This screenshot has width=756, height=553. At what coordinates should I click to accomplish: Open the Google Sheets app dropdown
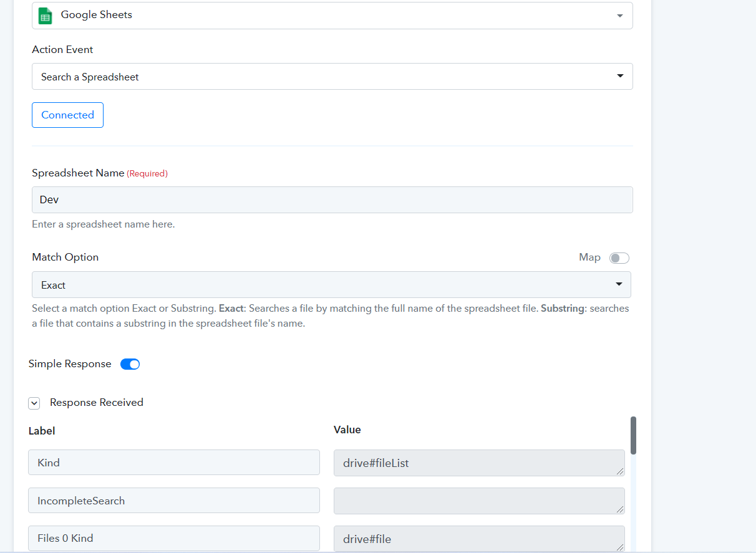pos(332,15)
